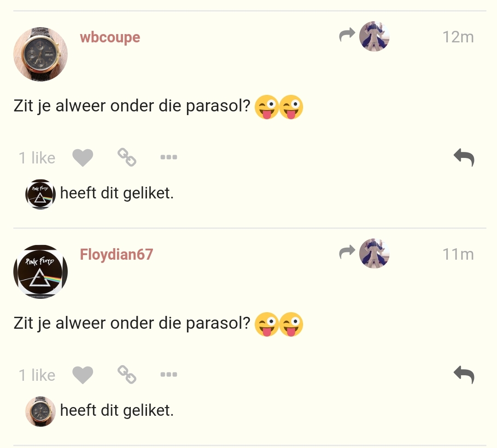The width and height of the screenshot is (497, 448).
Task: Expand in-reply-to arrow on Floydian67's post
Action: point(347,252)
